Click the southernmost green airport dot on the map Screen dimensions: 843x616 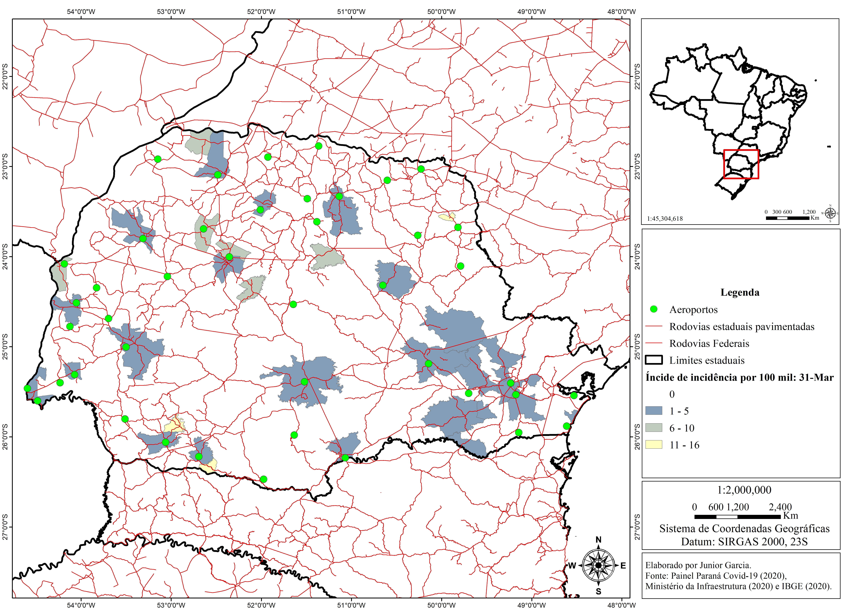264,479
